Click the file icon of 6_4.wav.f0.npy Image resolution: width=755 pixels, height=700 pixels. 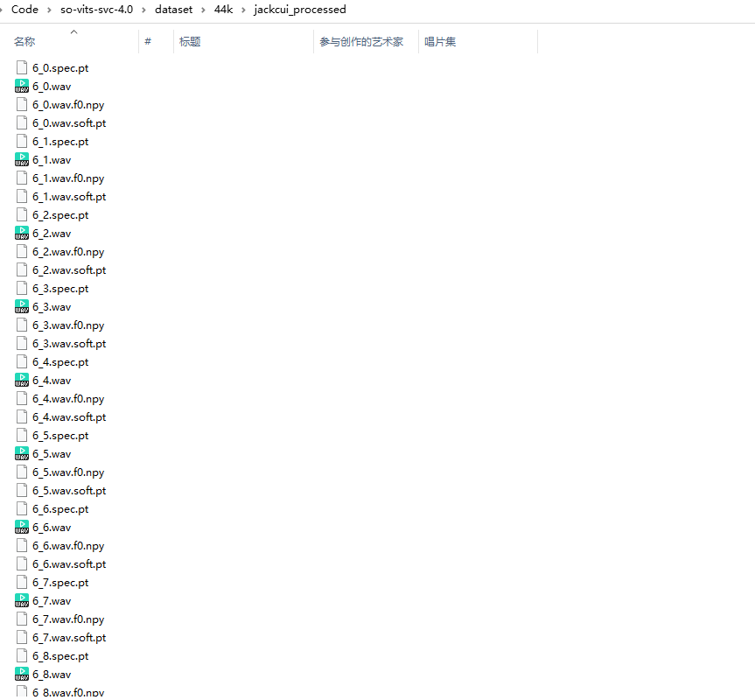pyautogui.click(x=22, y=399)
